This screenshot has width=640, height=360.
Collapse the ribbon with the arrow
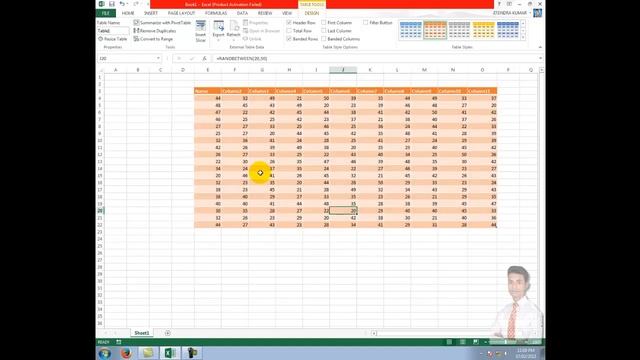540,47
